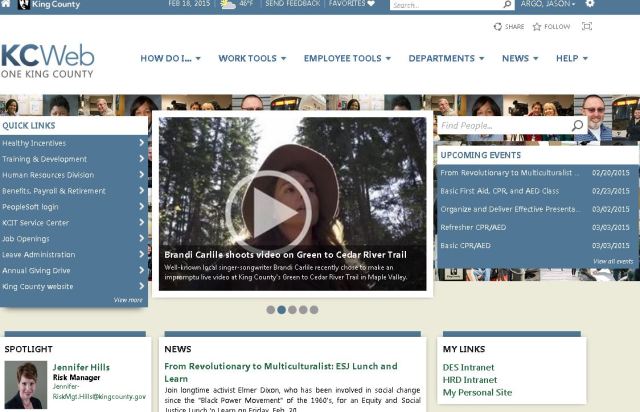Open Training & Development quick link
The image size is (640, 412).
coord(44,159)
